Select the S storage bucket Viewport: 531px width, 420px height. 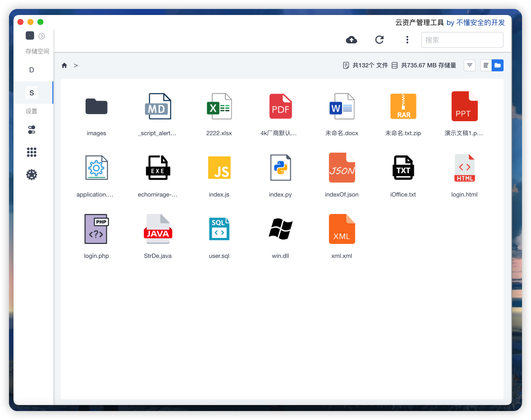[32, 93]
